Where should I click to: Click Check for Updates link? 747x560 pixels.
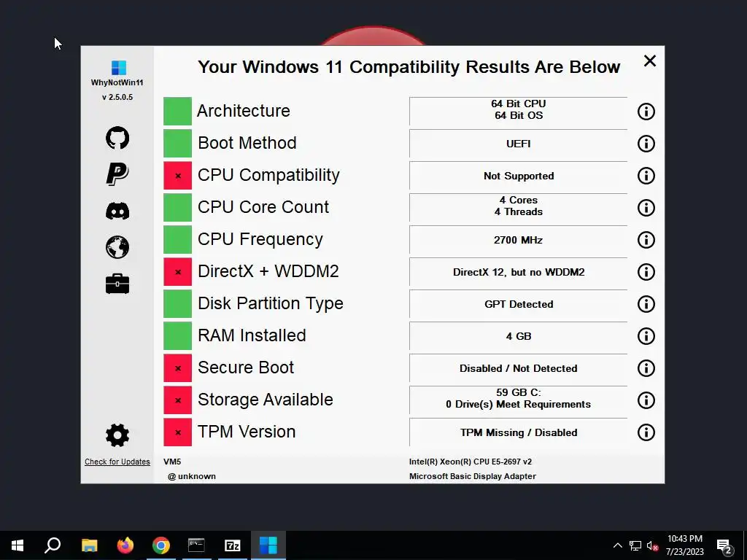point(117,462)
